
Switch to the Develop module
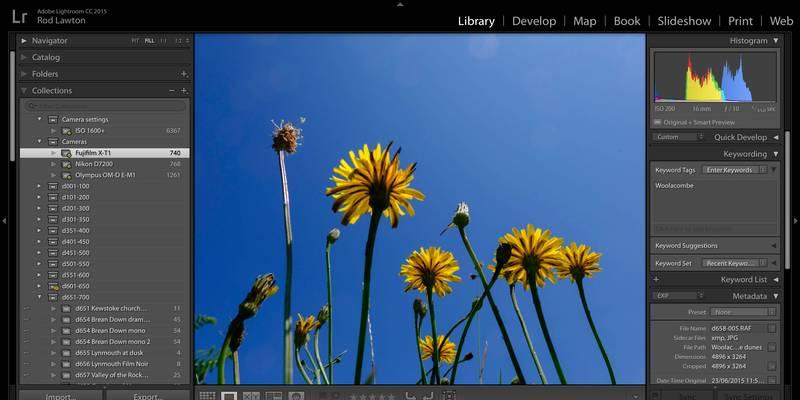click(x=534, y=21)
